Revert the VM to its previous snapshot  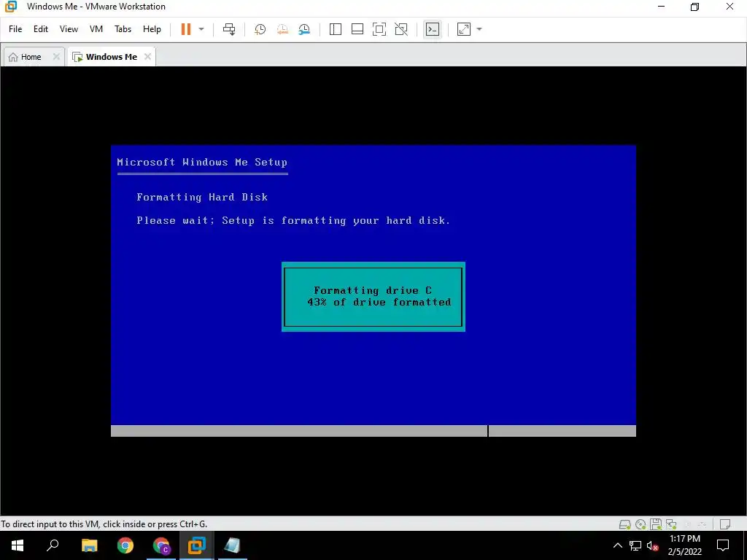click(x=282, y=29)
